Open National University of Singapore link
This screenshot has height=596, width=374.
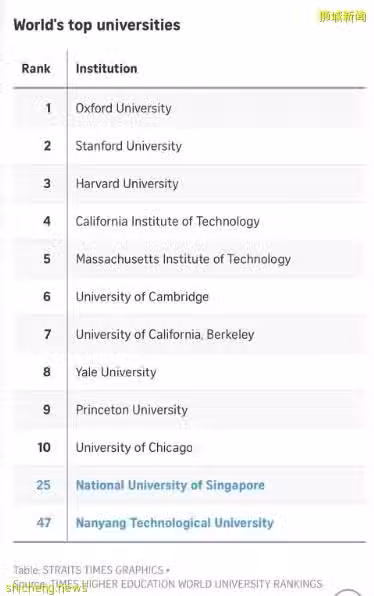[x=170, y=485]
